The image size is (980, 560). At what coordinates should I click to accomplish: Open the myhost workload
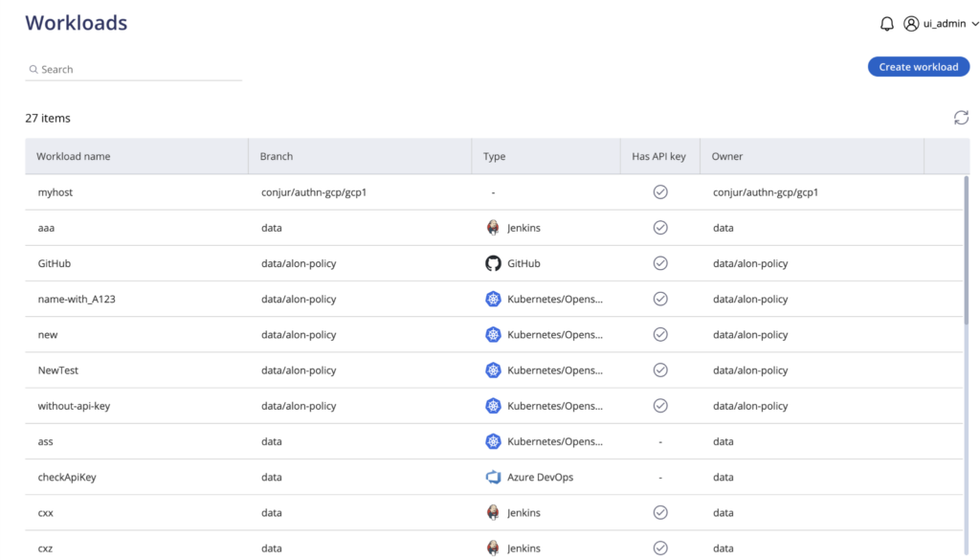(55, 192)
